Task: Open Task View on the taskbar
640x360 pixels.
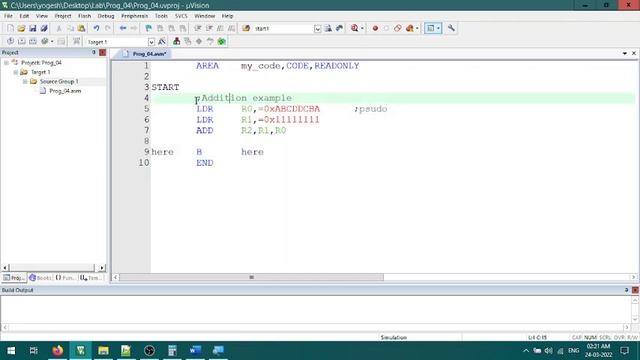Action: (34, 351)
